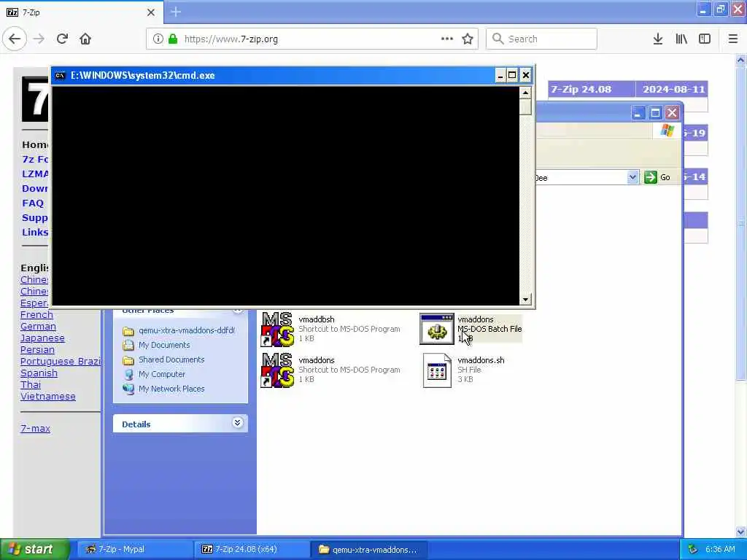Open the French language link
The height and width of the screenshot is (560, 747).
tap(36, 315)
